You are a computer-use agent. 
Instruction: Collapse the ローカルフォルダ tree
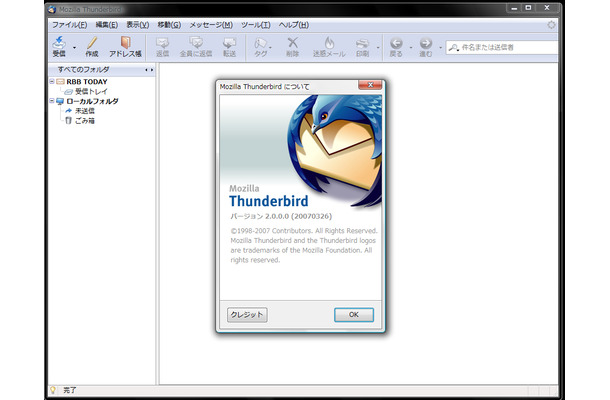52,101
